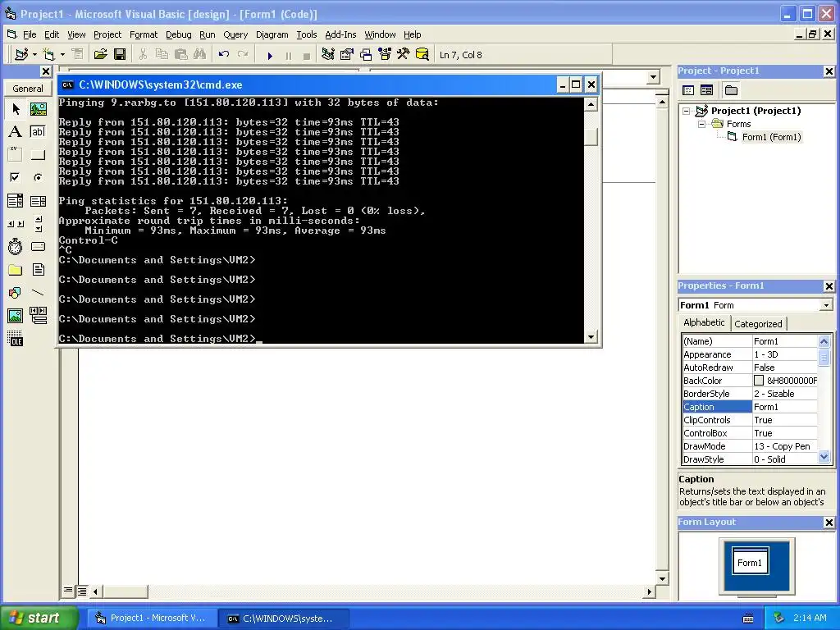Toggle View Object in Project panel
Image resolution: width=840 pixels, height=630 pixels.
click(x=706, y=90)
